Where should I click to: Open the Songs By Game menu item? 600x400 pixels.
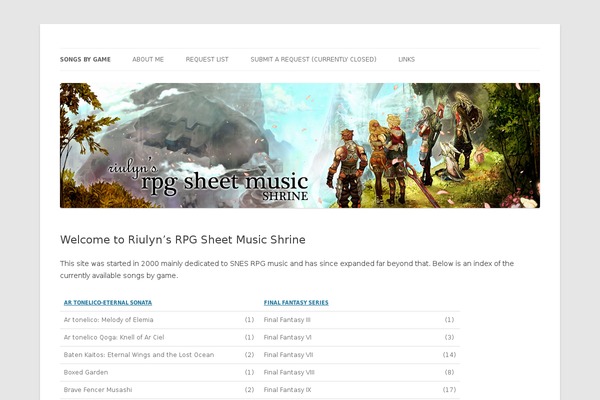85,59
